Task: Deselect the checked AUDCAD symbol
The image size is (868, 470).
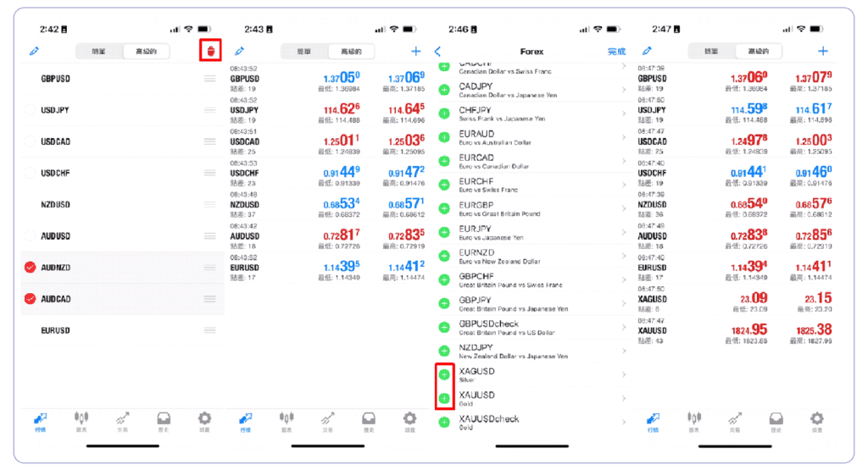Action: [x=31, y=299]
